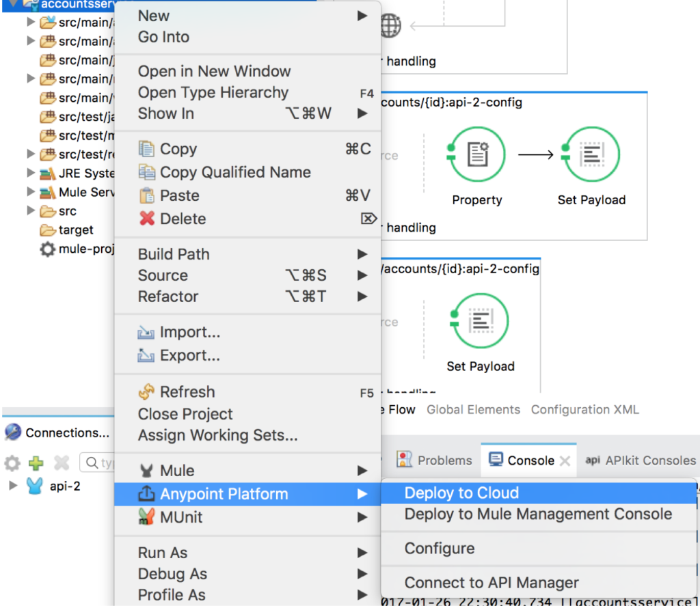Click the Export icon in the menu
The width and height of the screenshot is (700, 608).
point(146,355)
